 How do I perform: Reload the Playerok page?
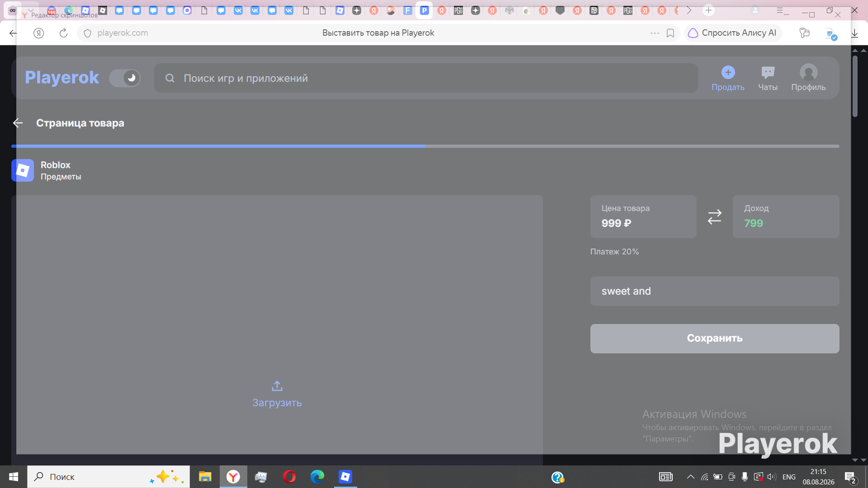pyautogui.click(x=63, y=33)
